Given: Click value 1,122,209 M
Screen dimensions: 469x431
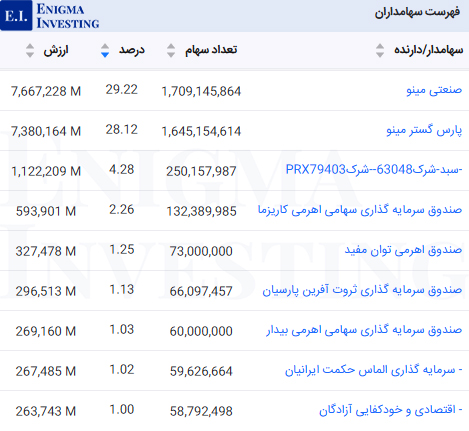Looking at the screenshot, I should tap(46, 171).
